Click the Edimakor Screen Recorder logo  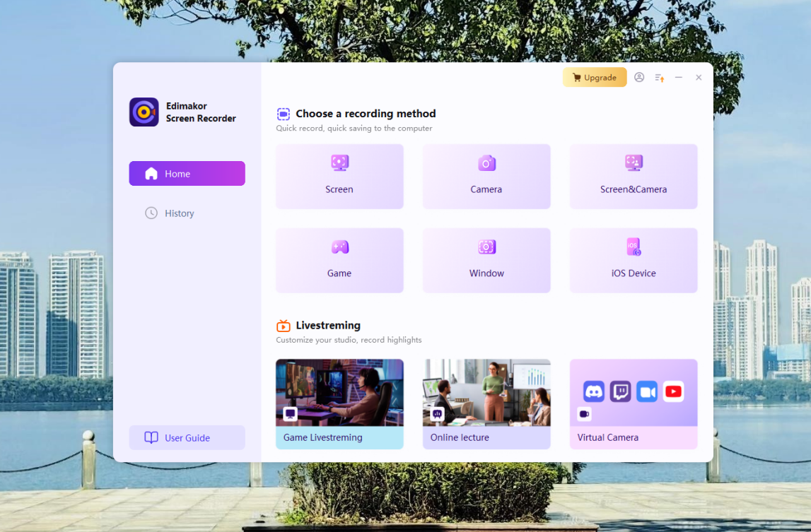(x=144, y=112)
